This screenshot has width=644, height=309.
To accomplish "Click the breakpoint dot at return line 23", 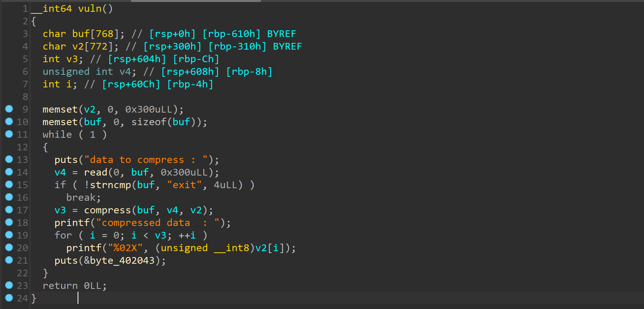I will click(x=9, y=285).
